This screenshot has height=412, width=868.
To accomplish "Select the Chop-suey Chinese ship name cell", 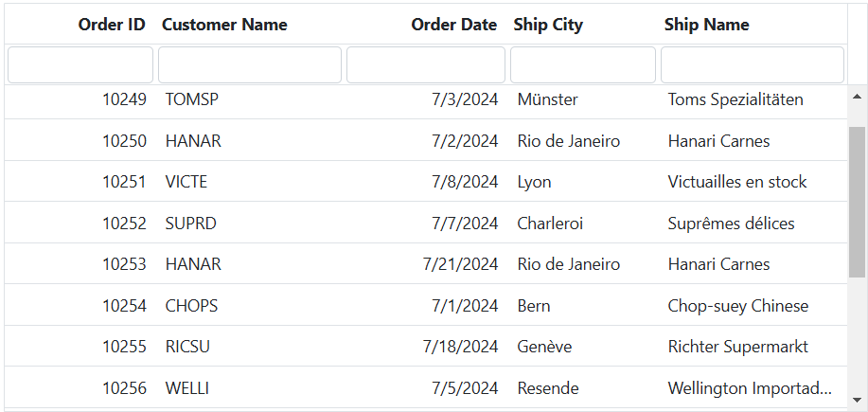I will (x=738, y=306).
